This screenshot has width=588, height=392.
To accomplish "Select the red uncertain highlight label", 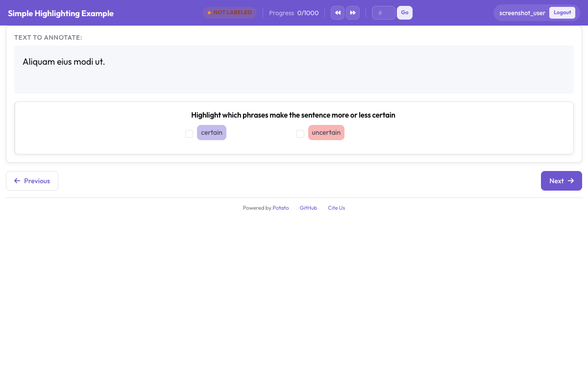I will [326, 132].
